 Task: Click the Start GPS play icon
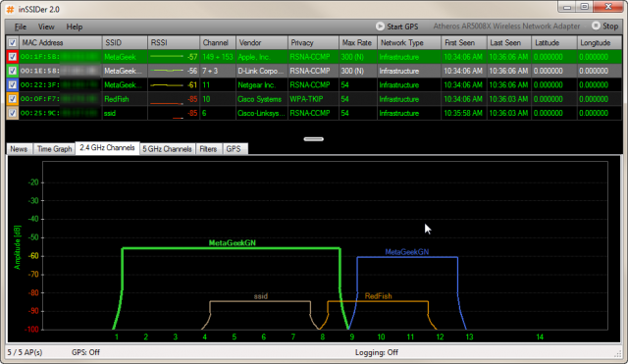pyautogui.click(x=380, y=26)
